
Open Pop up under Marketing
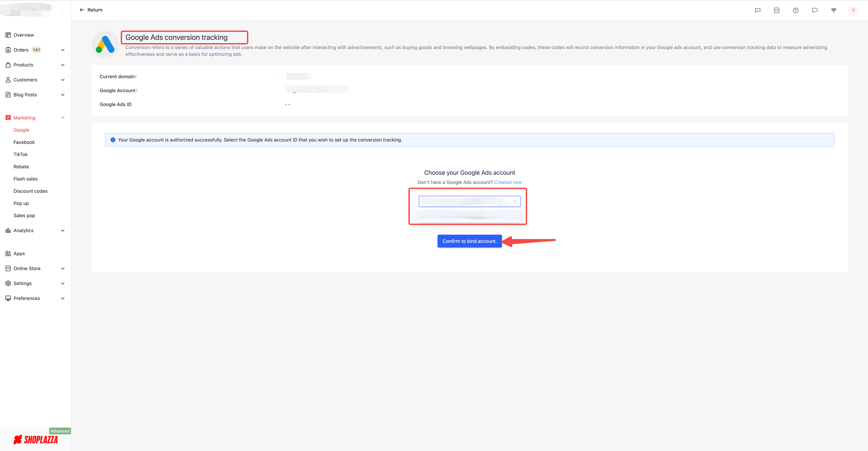point(21,203)
